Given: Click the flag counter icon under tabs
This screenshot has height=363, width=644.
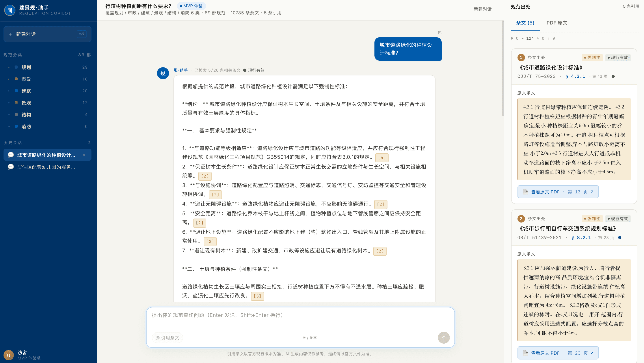Looking at the screenshot, I should click(512, 38).
